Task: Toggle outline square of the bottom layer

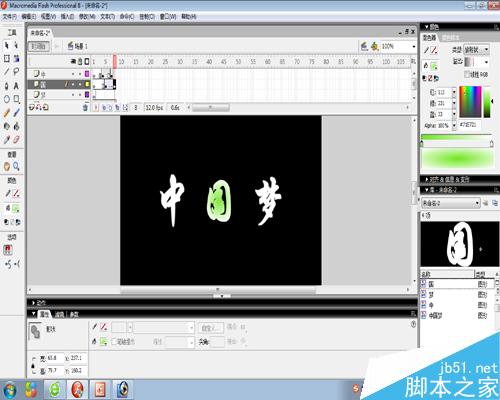Action: (87, 95)
